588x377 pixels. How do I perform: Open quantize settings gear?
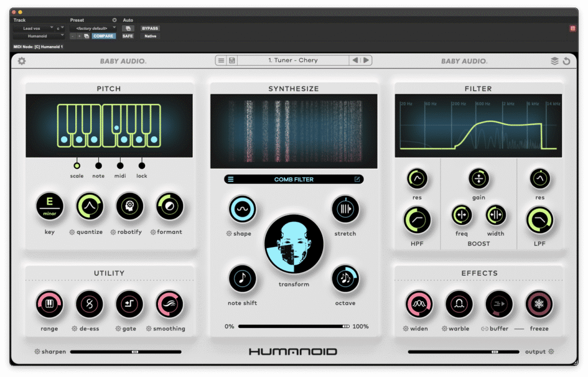pyautogui.click(x=72, y=232)
